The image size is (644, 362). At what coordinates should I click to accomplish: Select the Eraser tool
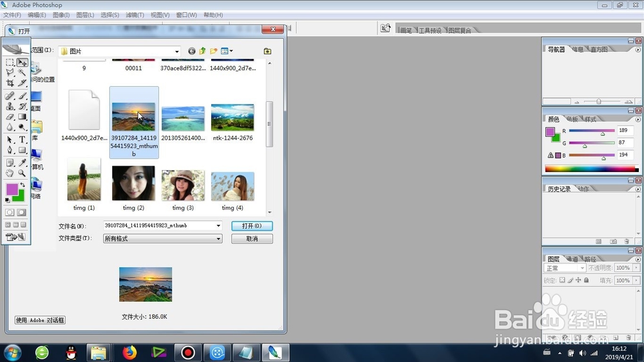[10, 117]
